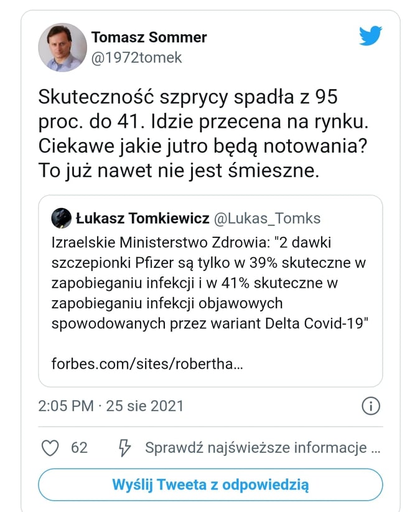The width and height of the screenshot is (420, 512).
Task: Click the phrase 'To już nawet nie jest śmieszne'
Action: (179, 169)
